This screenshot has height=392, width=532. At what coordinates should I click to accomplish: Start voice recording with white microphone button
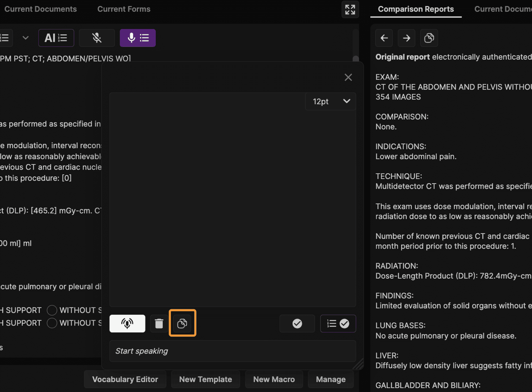click(x=127, y=324)
